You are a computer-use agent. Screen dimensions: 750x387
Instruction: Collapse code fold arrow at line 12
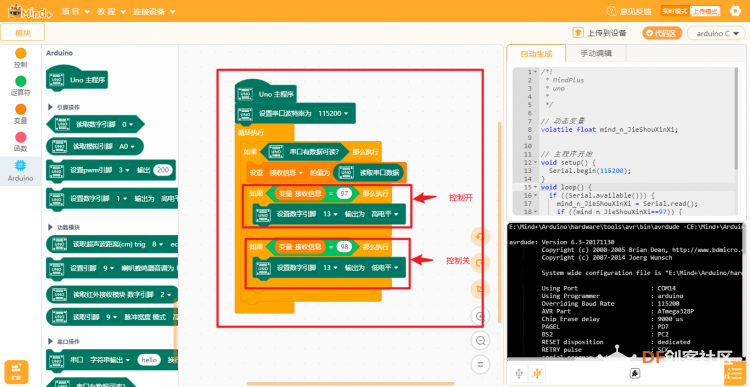click(536, 163)
